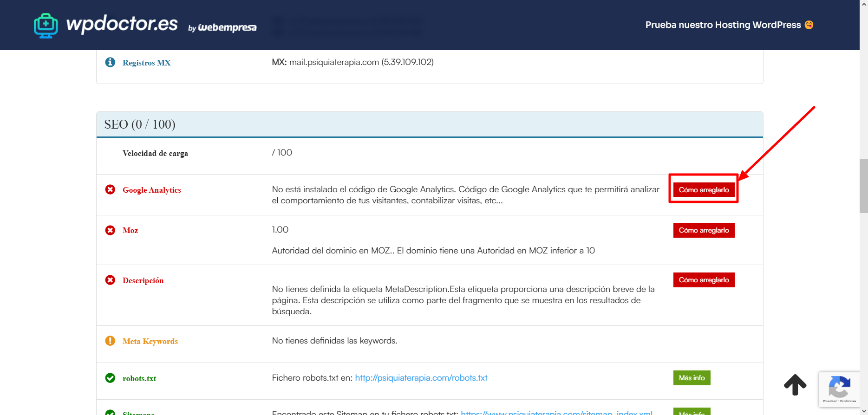868x415 pixels.
Task: Click the 'Moz' row title
Action: click(x=130, y=230)
